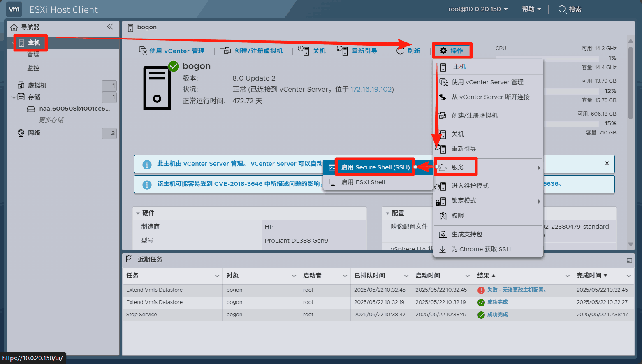This screenshot has height=364, width=642.
Task: Collapse the 配置 configuration section
Action: pyautogui.click(x=387, y=213)
